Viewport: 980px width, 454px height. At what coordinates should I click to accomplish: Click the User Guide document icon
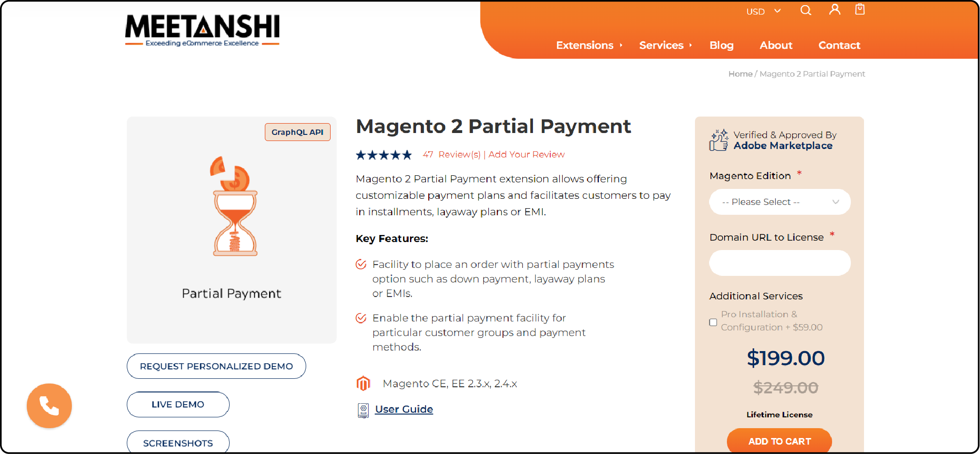tap(363, 410)
